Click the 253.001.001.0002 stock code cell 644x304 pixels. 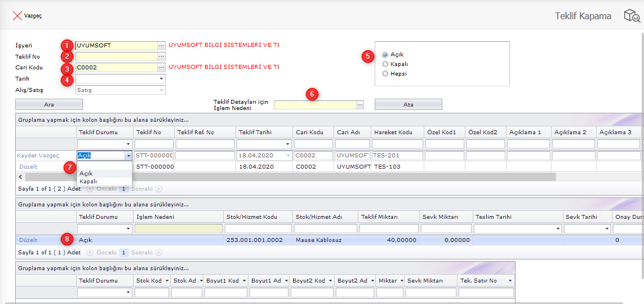[257, 240]
